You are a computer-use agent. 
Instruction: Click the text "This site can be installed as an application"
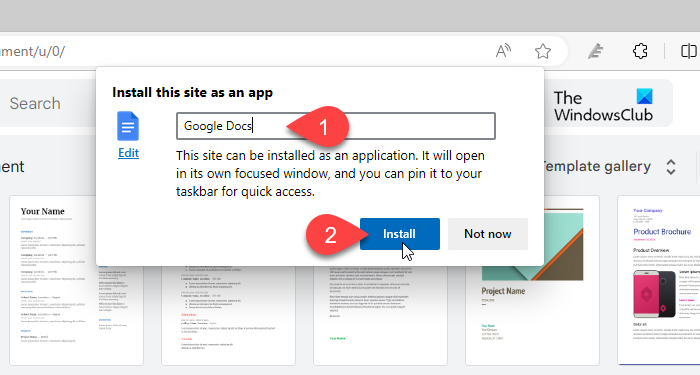[x=297, y=156]
